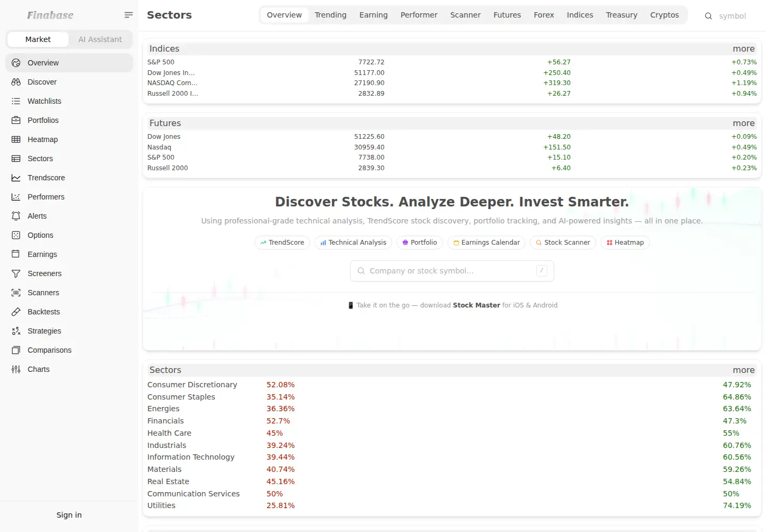
Task: Click the Options dice icon
Action: tap(16, 235)
